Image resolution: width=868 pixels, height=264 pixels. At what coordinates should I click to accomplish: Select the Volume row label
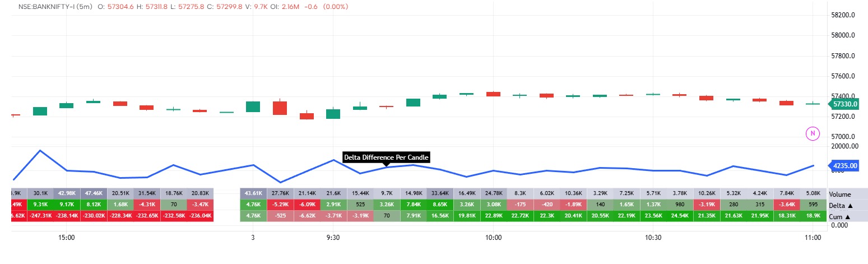pyautogui.click(x=841, y=194)
